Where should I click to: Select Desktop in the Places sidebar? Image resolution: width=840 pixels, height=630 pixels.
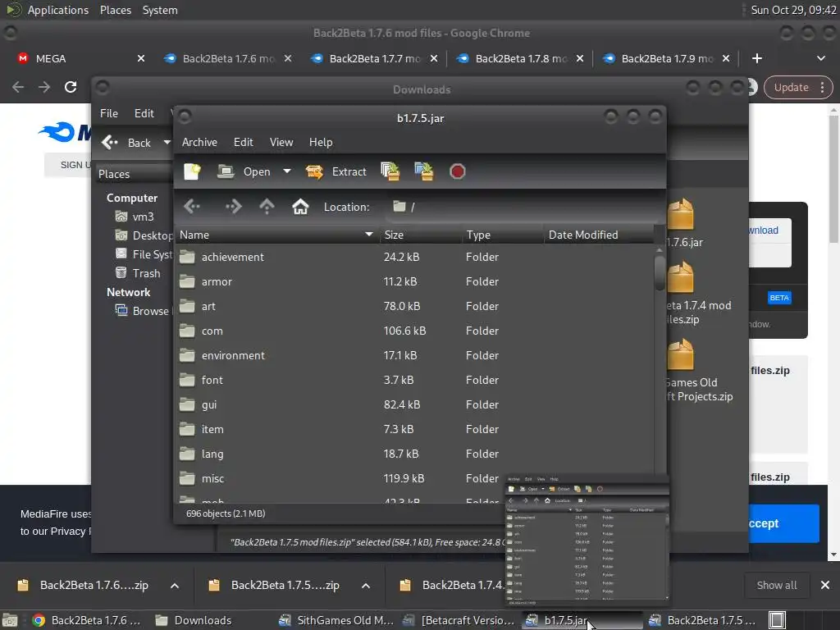coord(144,235)
